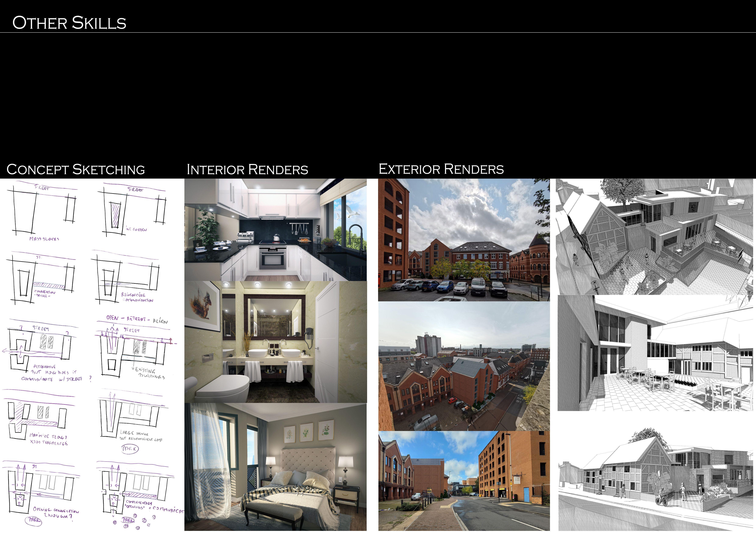Open the marble bathroom interior render
The image size is (756, 535).
(275, 342)
